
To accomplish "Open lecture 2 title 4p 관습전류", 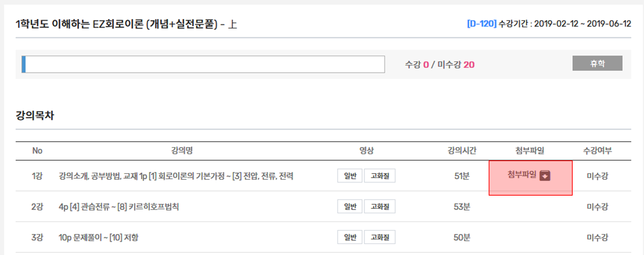I will click(119, 207).
